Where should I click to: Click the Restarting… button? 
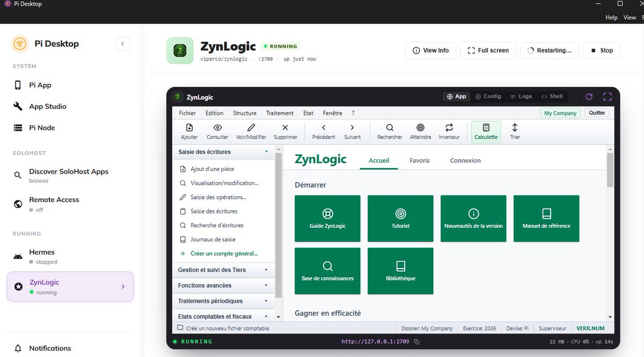pos(550,50)
